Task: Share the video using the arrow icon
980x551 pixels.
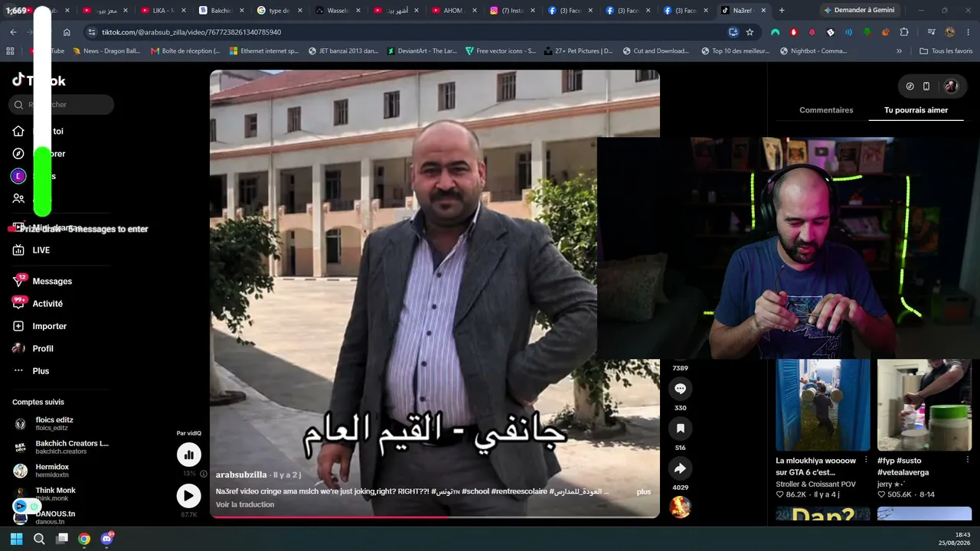Action: pos(680,468)
